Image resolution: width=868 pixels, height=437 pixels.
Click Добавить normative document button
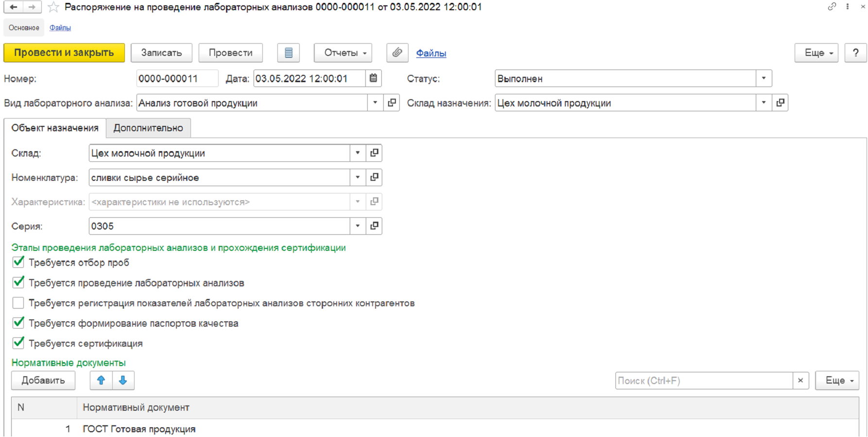click(x=43, y=381)
